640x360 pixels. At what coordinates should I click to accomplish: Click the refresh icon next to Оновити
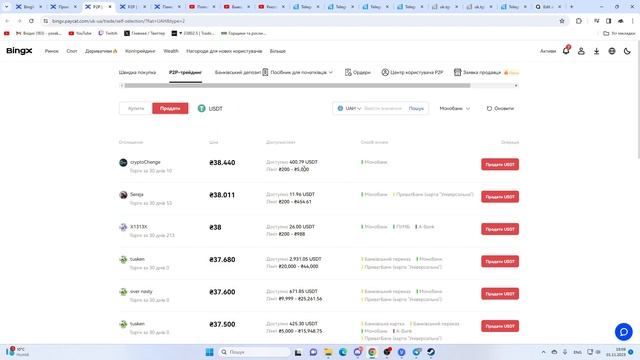point(489,109)
